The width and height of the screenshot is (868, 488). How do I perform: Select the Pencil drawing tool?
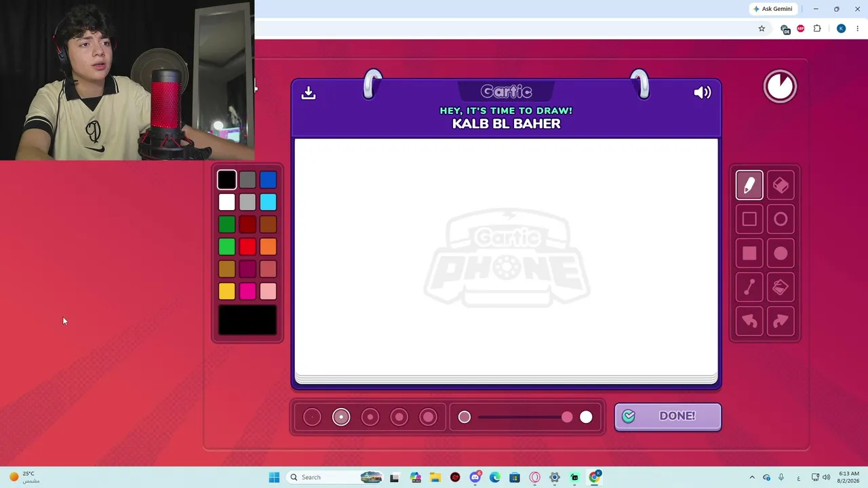(749, 186)
